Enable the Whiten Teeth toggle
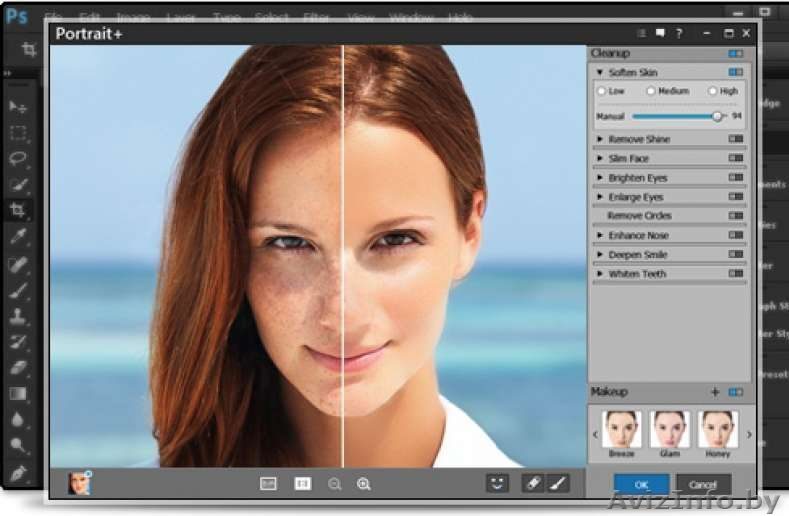Viewport: 789px width, 516px height. [x=736, y=273]
